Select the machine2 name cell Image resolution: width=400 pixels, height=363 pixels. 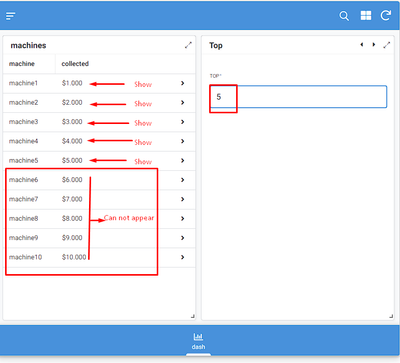coord(23,102)
